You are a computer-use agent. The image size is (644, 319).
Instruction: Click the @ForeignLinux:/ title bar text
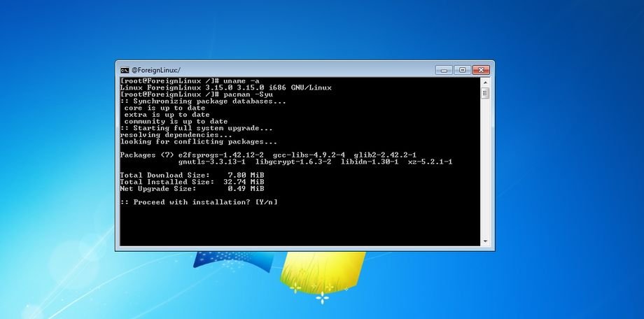pyautogui.click(x=156, y=70)
